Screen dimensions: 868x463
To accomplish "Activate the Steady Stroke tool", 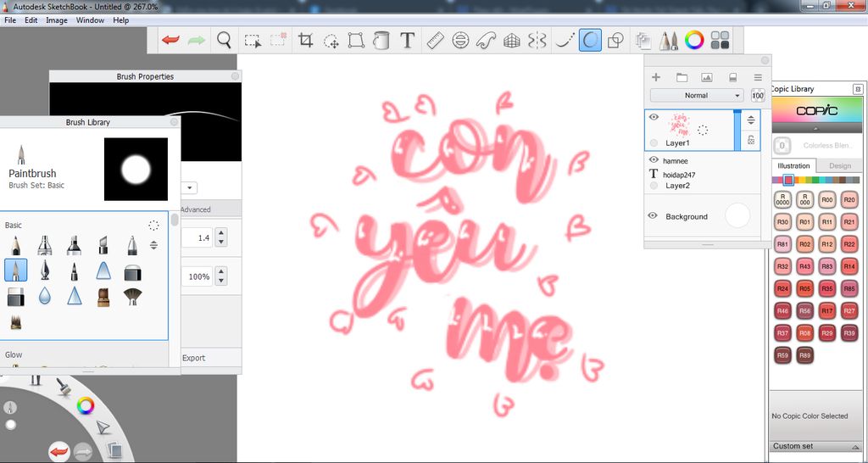I will (x=565, y=41).
